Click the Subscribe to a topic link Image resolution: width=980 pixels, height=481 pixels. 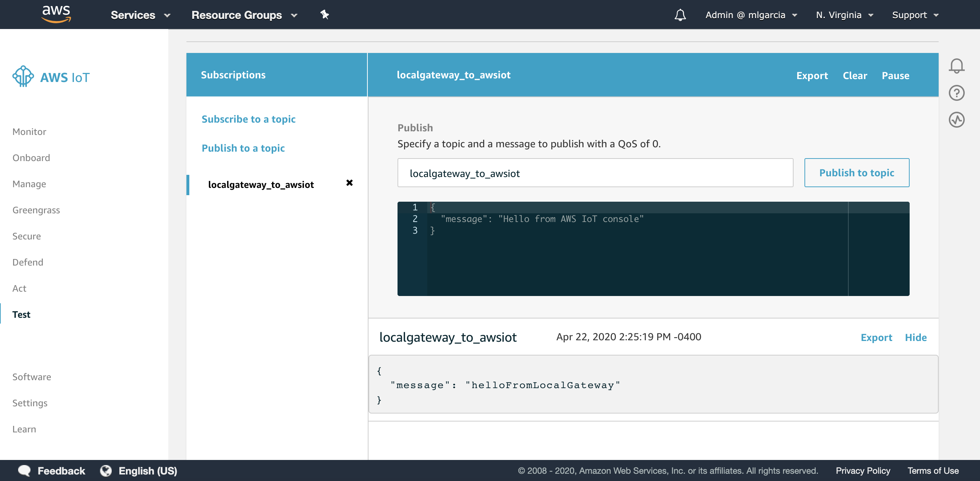click(x=248, y=119)
